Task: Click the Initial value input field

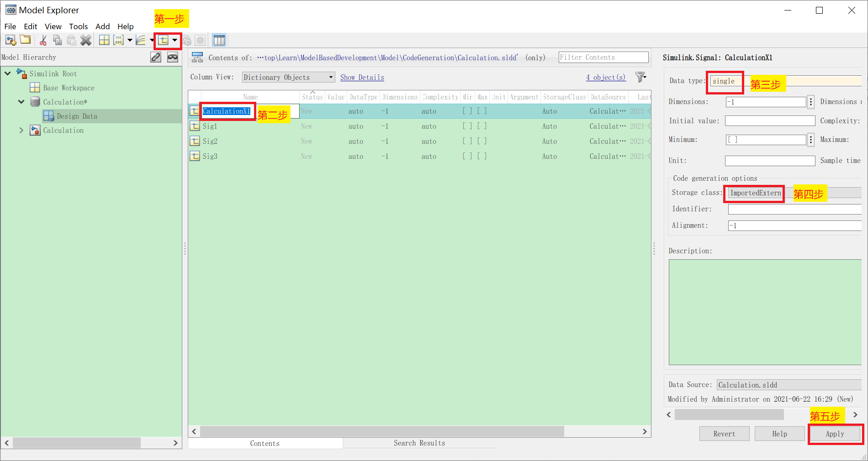Action: point(770,120)
